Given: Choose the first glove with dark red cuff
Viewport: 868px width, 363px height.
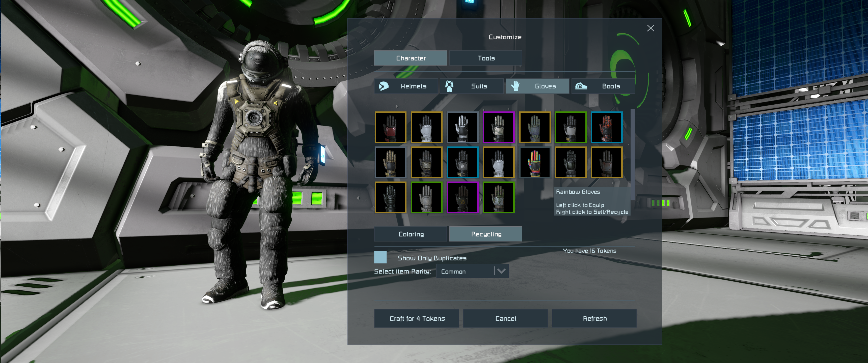Looking at the screenshot, I should pos(390,128).
